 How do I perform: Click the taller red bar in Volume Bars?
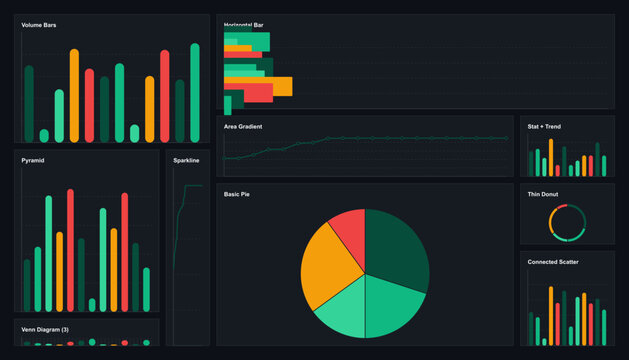pos(164,96)
